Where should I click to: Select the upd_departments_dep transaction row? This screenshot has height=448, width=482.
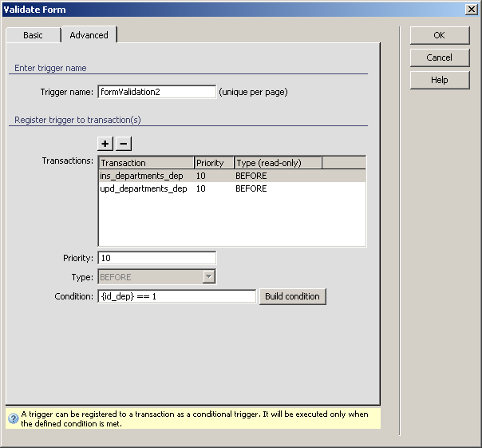[144, 189]
